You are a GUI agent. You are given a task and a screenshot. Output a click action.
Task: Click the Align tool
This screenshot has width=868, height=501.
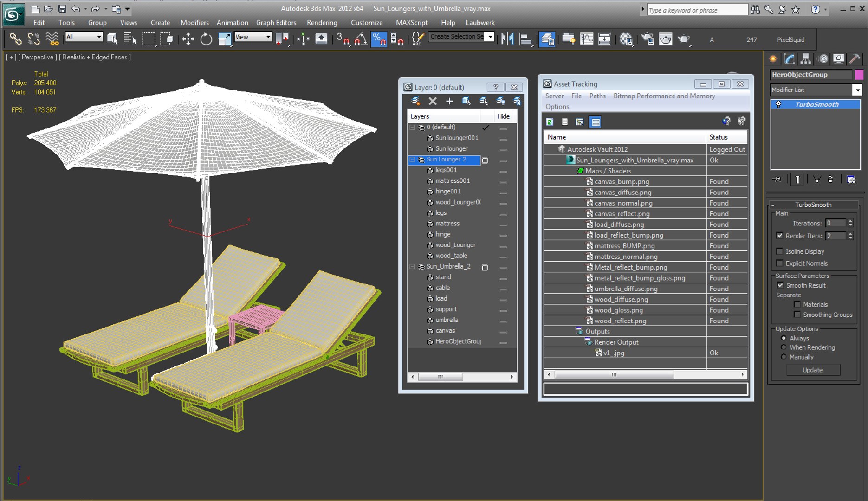tap(526, 39)
